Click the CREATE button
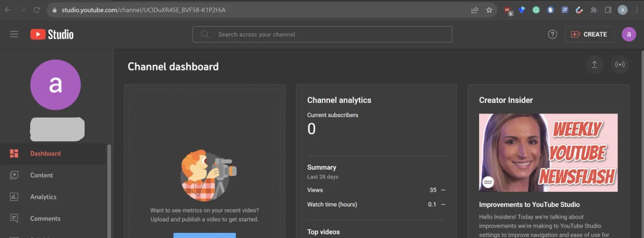Viewport: 644px width, 238px height. coord(589,34)
